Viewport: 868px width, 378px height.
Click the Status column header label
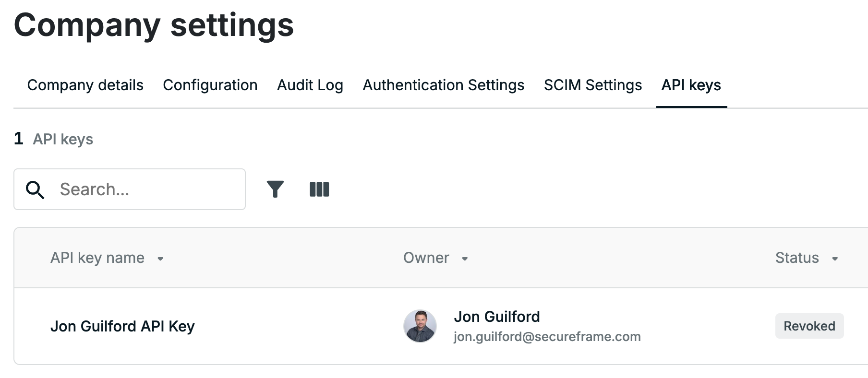click(x=797, y=258)
